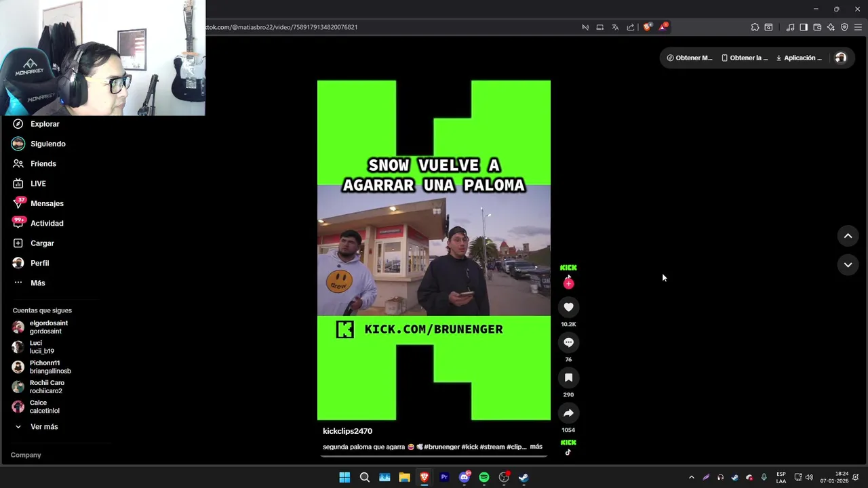
Task: Open the Extensions puzzle icon
Action: [x=755, y=27]
